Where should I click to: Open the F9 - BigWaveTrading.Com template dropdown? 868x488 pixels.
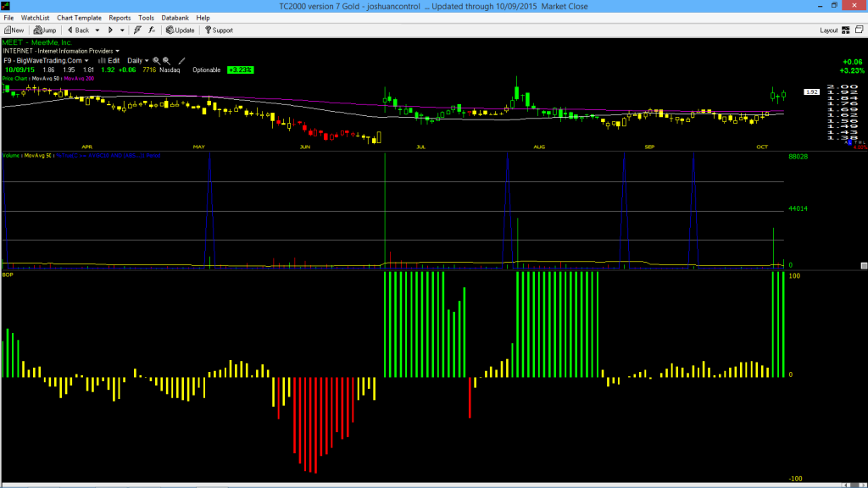46,61
